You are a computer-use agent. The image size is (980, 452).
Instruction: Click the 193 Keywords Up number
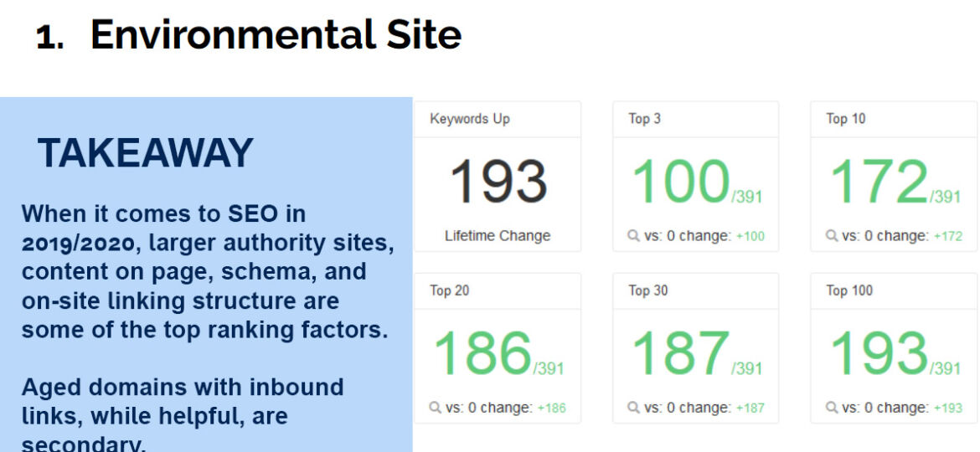[498, 182]
